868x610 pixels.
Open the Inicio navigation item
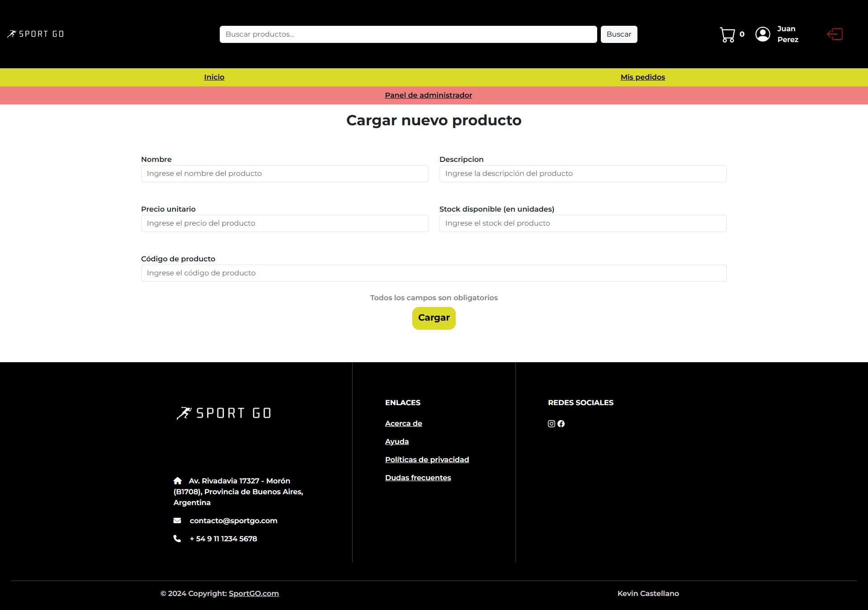tap(214, 77)
